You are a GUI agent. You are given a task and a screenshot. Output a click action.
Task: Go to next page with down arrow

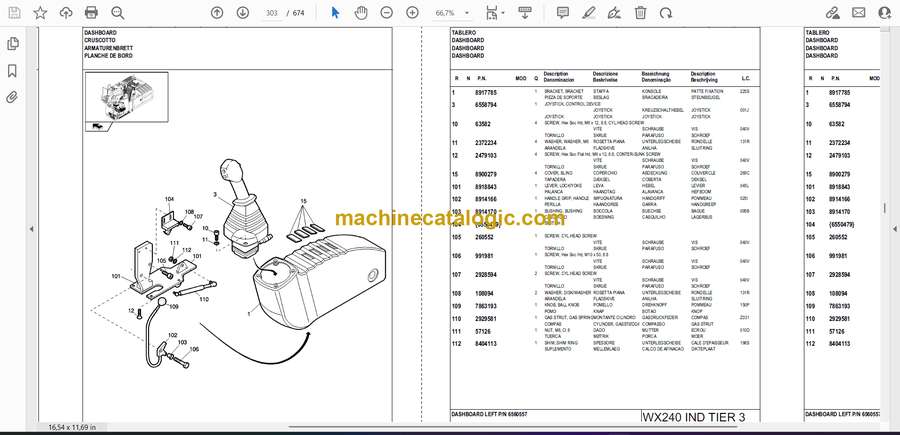point(243,13)
